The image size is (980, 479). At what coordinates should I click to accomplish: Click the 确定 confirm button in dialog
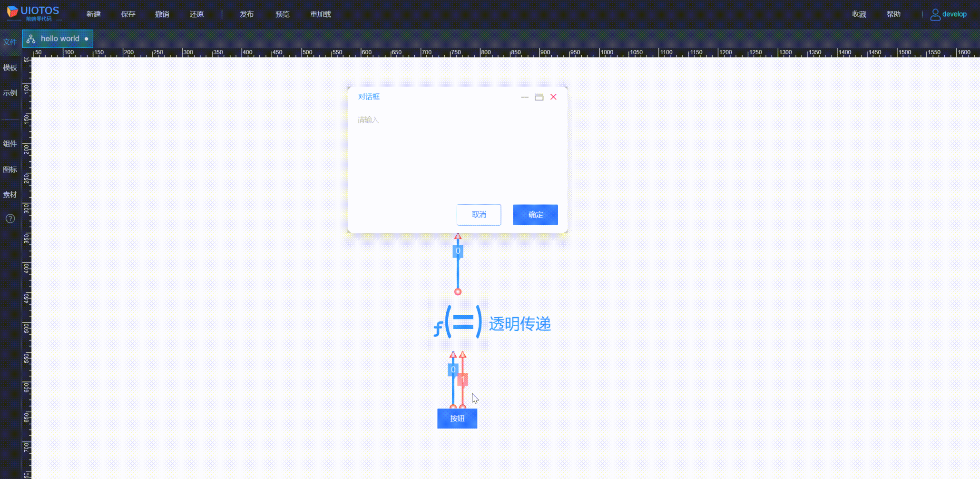pos(535,215)
